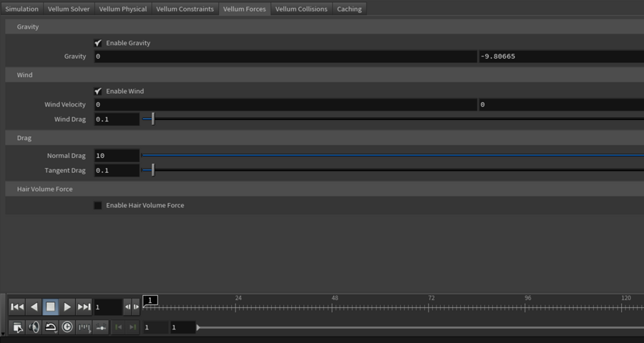Viewport: 644px width, 343px height.
Task: Disable the Enable Wind checkbox
Action: [98, 91]
